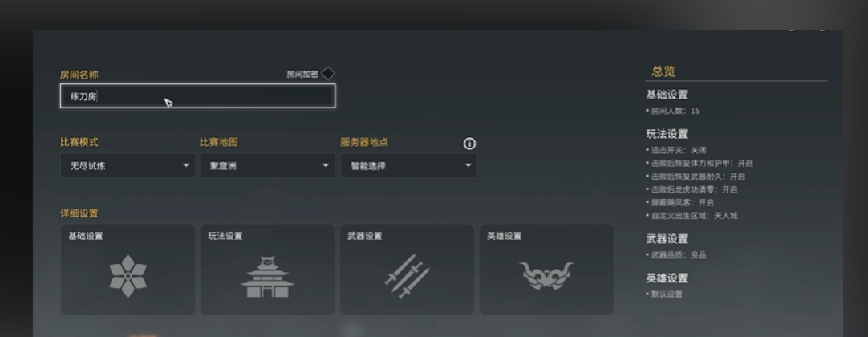This screenshot has width=868, height=337.
Task: Open the flower icon for 基础设置
Action: click(128, 275)
